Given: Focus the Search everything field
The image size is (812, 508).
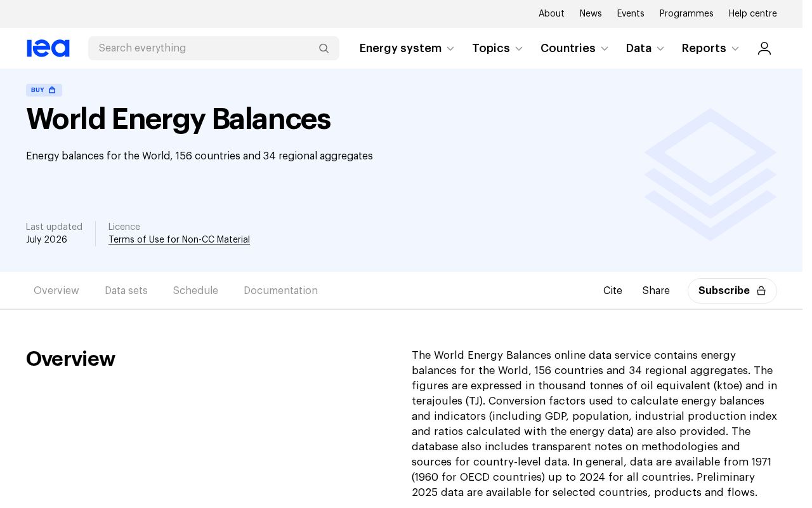Looking at the screenshot, I should pos(214,48).
